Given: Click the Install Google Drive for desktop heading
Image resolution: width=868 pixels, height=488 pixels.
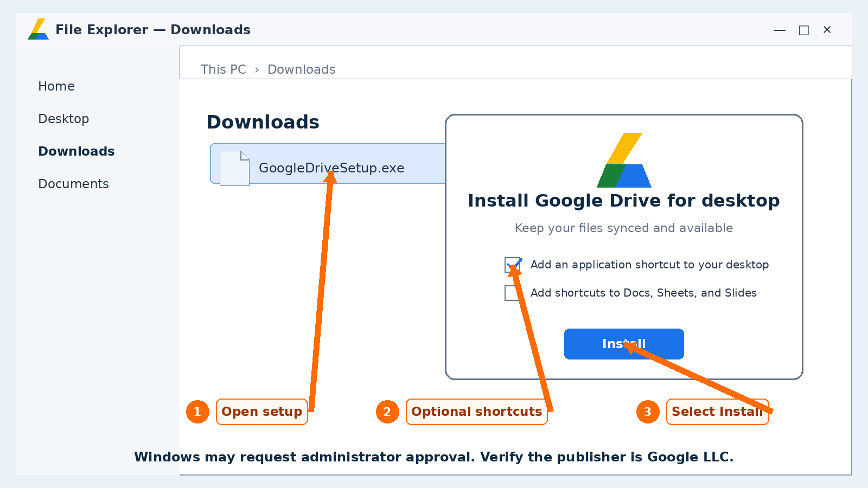Looking at the screenshot, I should [x=624, y=201].
